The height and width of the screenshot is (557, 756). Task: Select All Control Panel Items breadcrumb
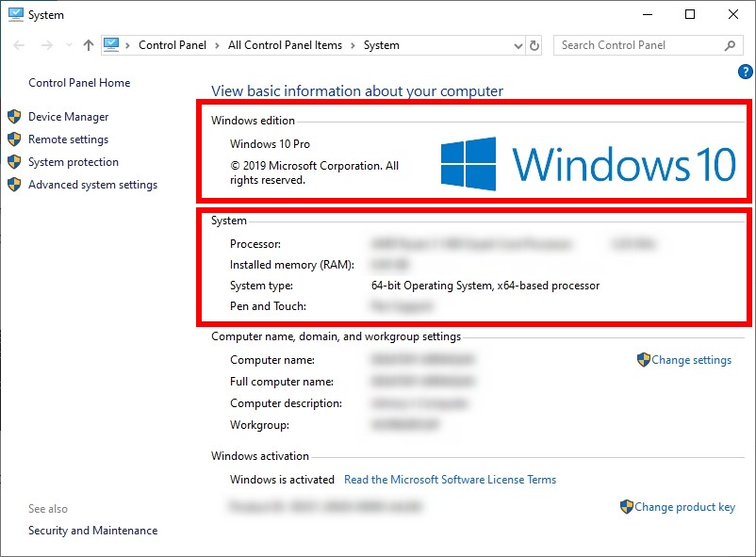click(285, 45)
